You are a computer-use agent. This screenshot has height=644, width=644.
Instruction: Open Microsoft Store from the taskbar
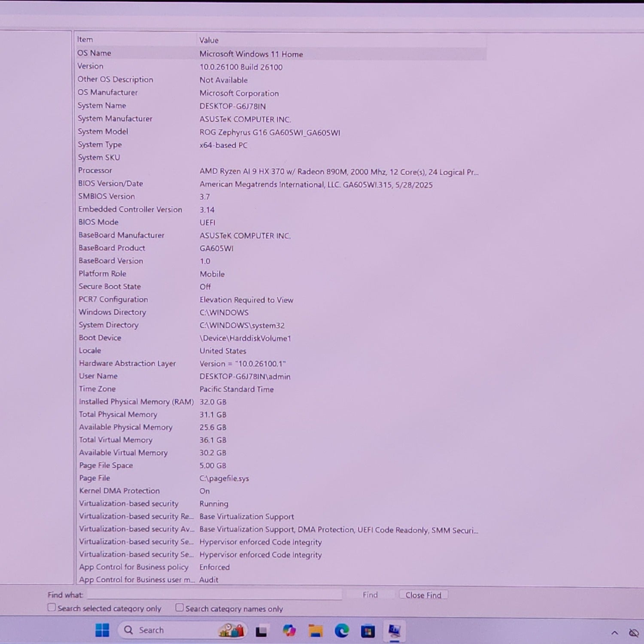click(368, 631)
